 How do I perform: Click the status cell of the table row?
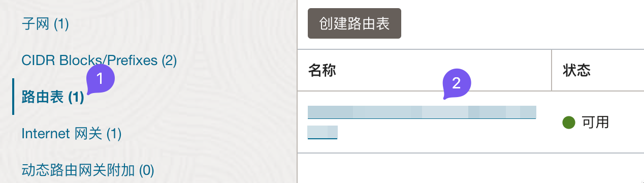(x=598, y=122)
